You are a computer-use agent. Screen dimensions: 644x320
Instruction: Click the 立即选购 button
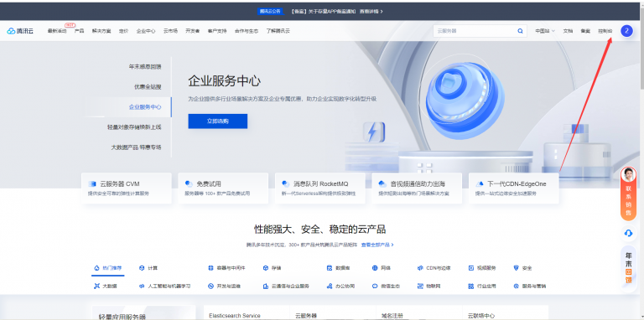218,121
